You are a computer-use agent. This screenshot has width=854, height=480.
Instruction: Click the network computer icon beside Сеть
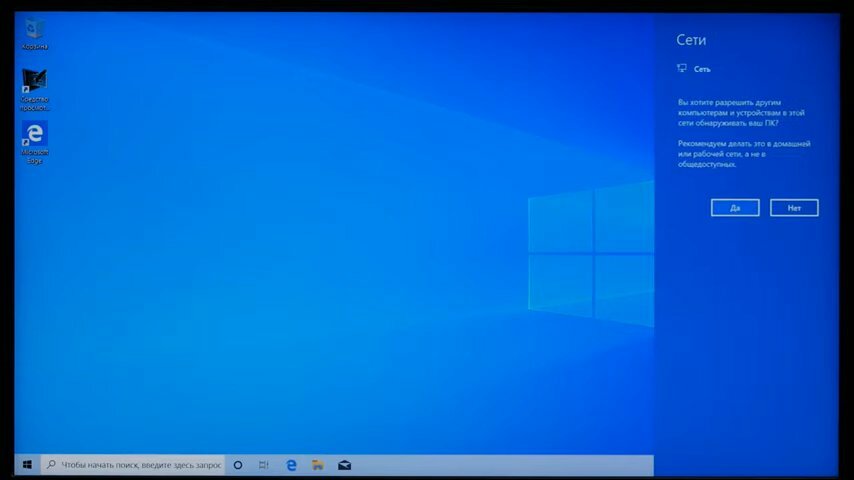tap(682, 69)
